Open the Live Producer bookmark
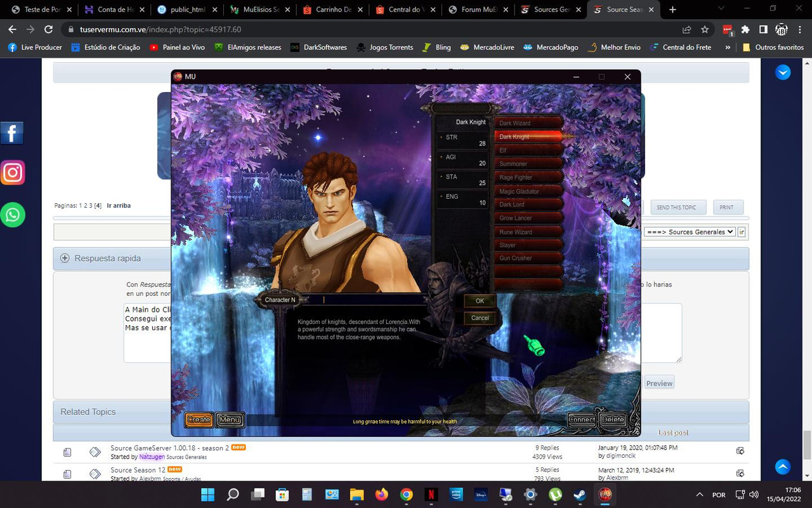This screenshot has width=812, height=508. click(35, 47)
